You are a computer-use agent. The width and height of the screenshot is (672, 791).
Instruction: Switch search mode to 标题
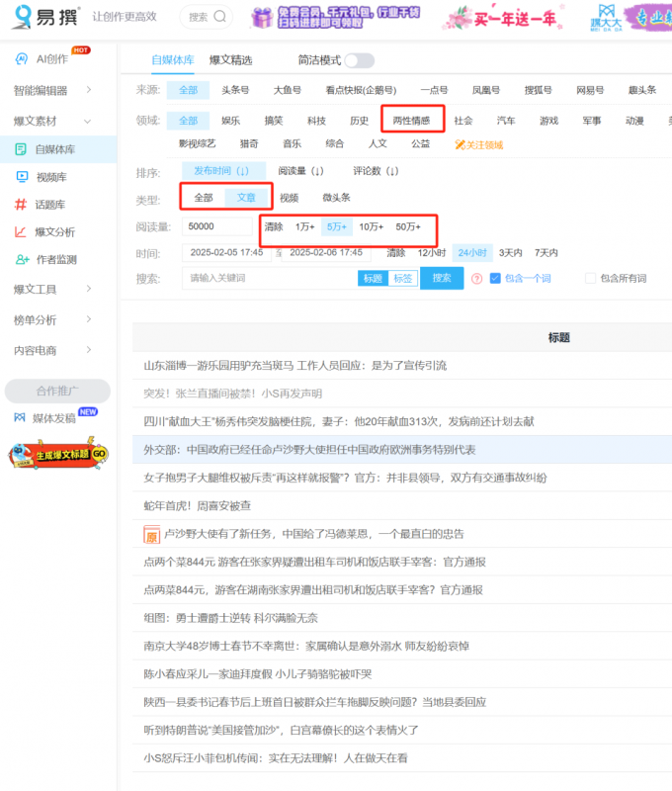pyautogui.click(x=373, y=279)
